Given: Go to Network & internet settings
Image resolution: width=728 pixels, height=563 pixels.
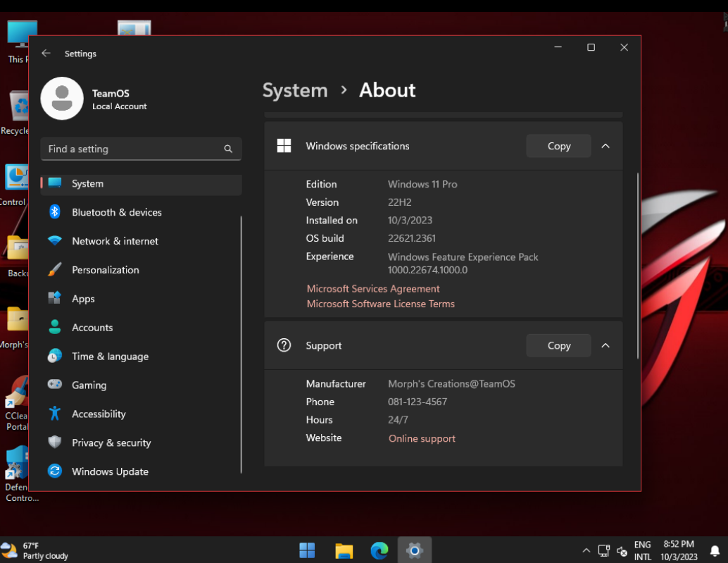Looking at the screenshot, I should point(141,241).
